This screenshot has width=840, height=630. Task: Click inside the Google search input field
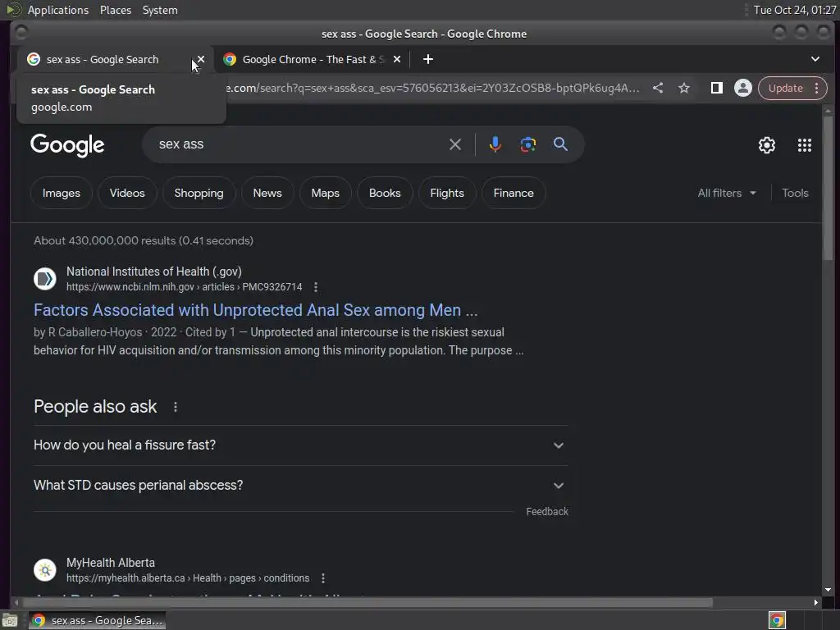click(300, 144)
